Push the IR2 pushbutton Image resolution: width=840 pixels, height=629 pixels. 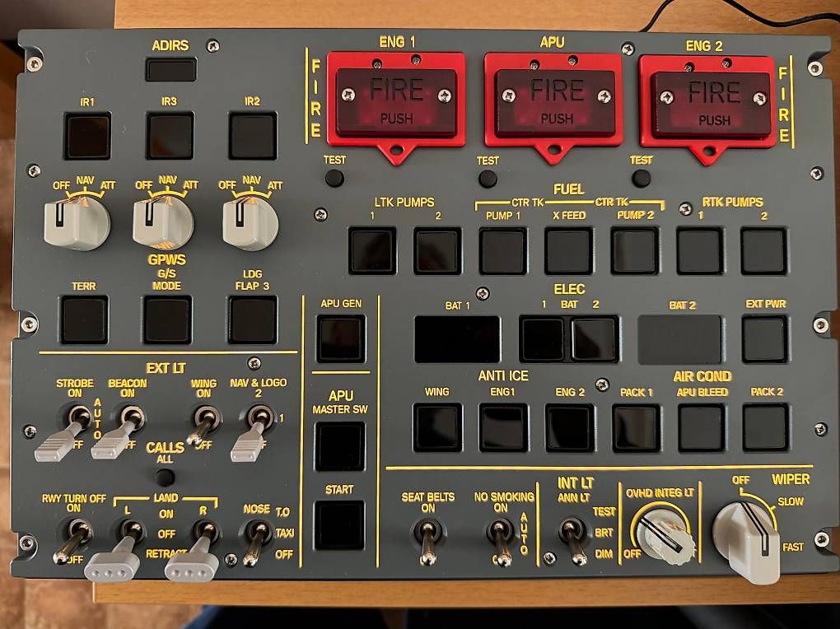[x=253, y=136]
